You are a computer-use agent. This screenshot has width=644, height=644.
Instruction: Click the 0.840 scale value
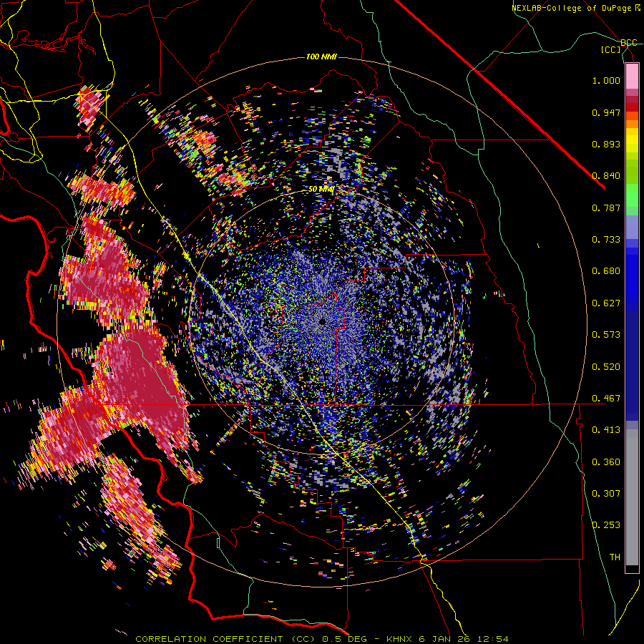(606, 176)
